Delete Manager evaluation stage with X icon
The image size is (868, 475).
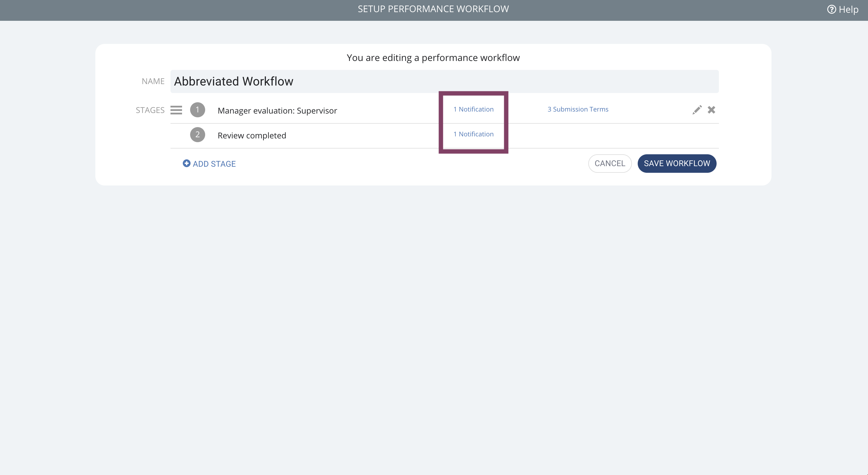click(x=711, y=110)
